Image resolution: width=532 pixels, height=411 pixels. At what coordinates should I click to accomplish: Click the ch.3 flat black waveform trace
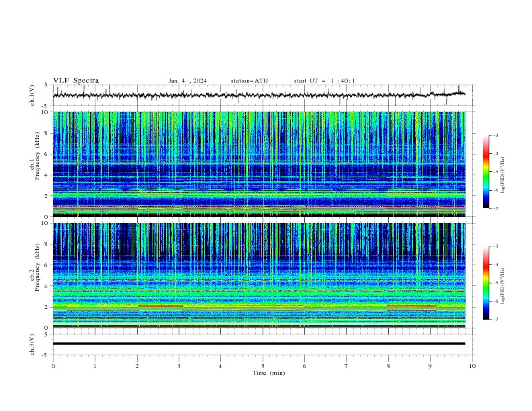259,344
